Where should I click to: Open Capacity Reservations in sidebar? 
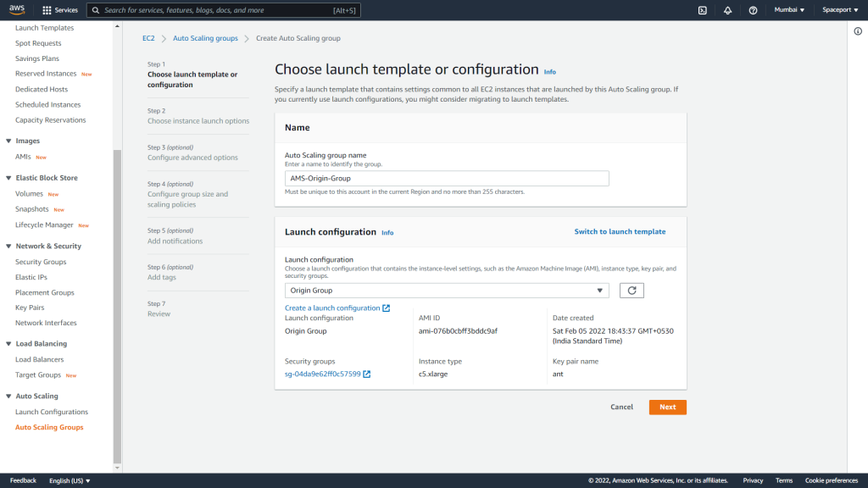coord(50,120)
